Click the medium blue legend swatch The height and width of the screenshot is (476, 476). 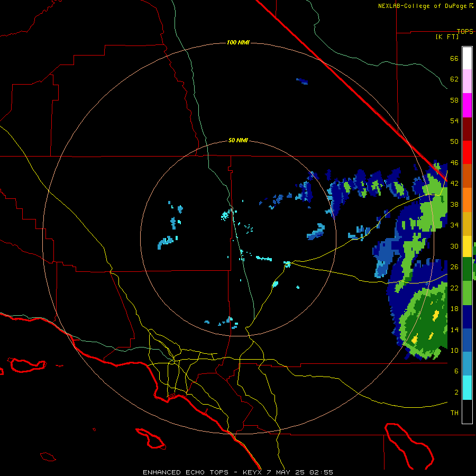(x=467, y=340)
